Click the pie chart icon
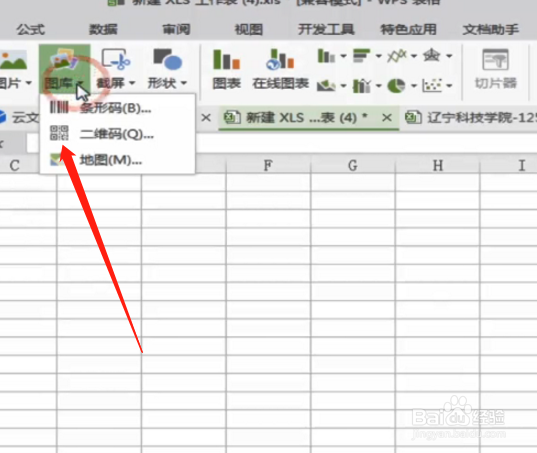The width and height of the screenshot is (537, 453). [397, 86]
